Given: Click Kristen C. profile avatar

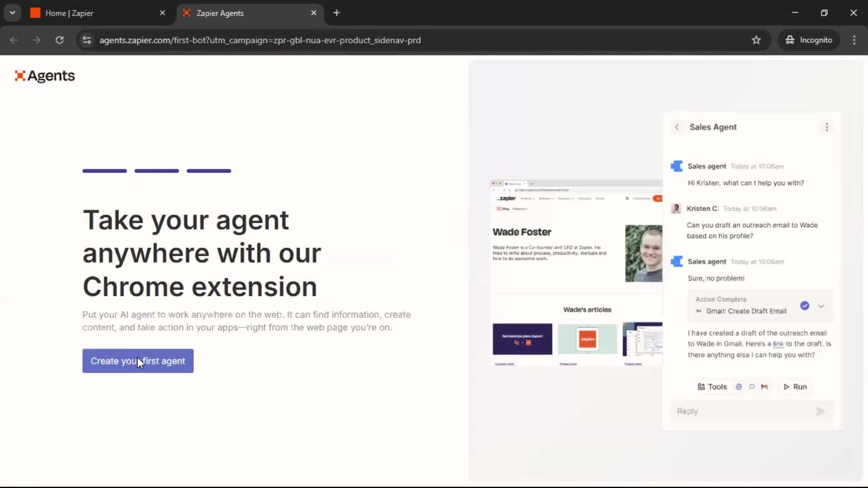Looking at the screenshot, I should tap(676, 208).
